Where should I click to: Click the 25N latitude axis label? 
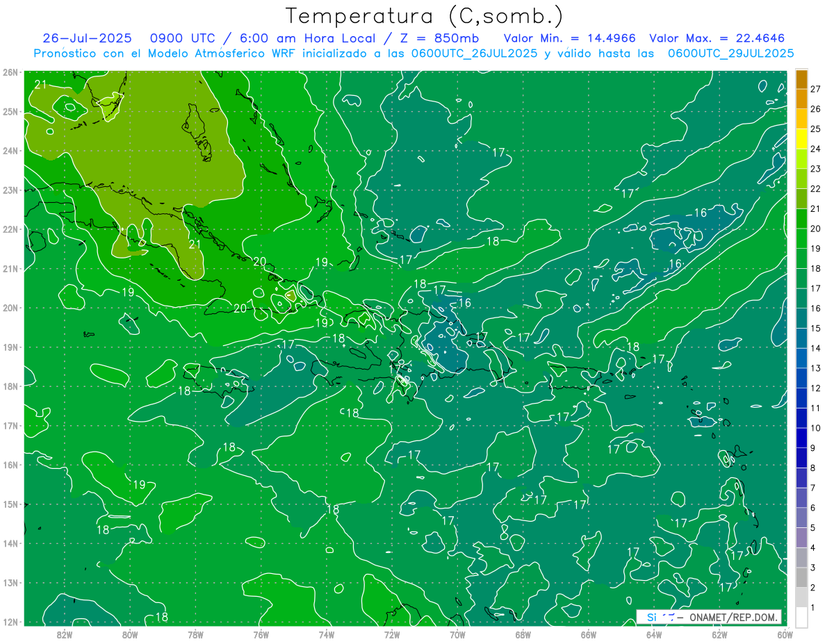pos(10,112)
